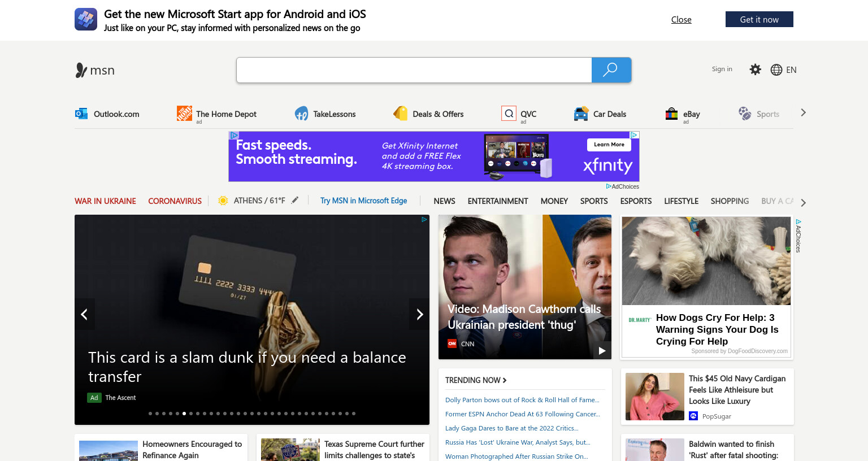The height and width of the screenshot is (461, 868).
Task: Open Dolly Parton trending story
Action: 522,400
